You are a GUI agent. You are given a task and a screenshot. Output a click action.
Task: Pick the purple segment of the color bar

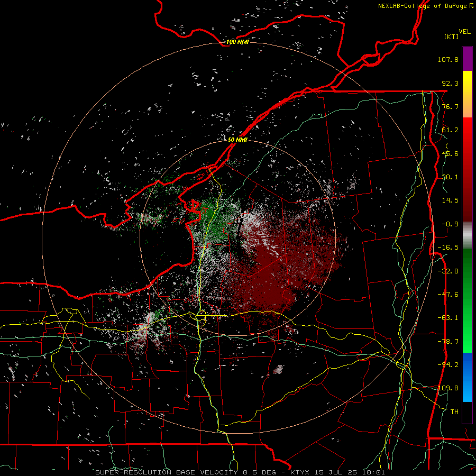pos(467,59)
